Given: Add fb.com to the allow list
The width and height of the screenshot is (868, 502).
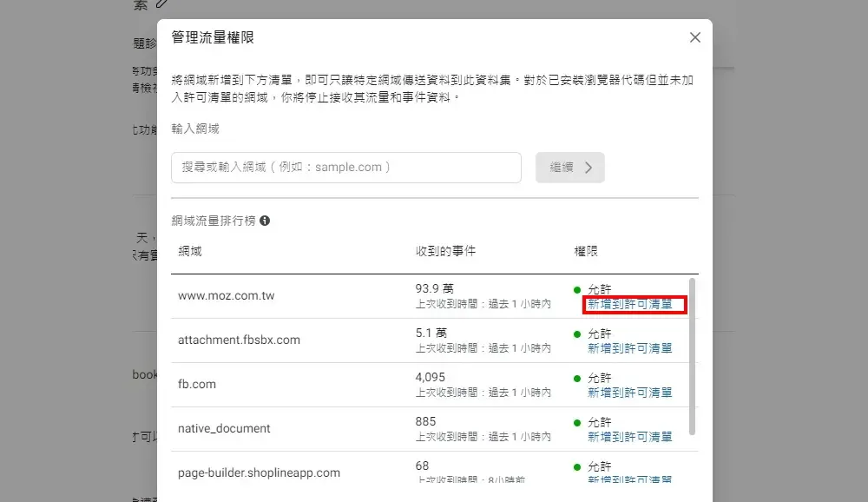Looking at the screenshot, I should pyautogui.click(x=629, y=393).
